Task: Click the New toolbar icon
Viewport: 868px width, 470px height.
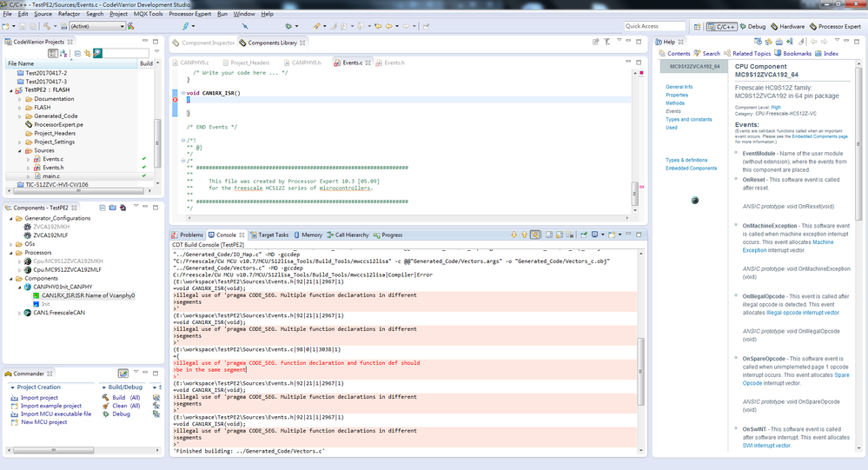Action: [x=5, y=26]
